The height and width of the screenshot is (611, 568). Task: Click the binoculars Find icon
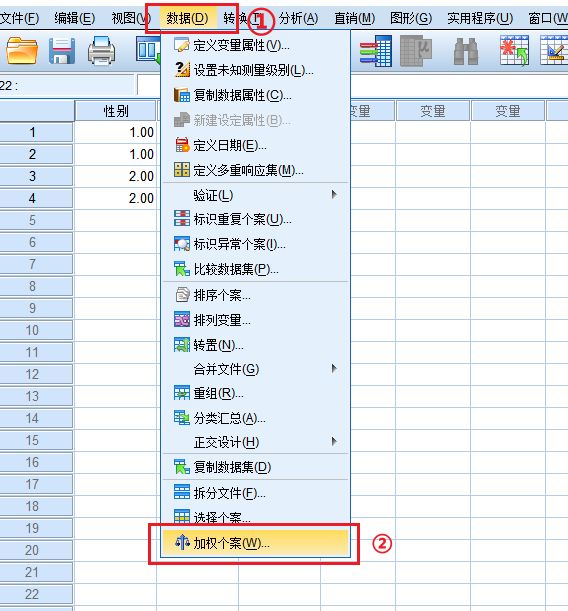pos(466,51)
